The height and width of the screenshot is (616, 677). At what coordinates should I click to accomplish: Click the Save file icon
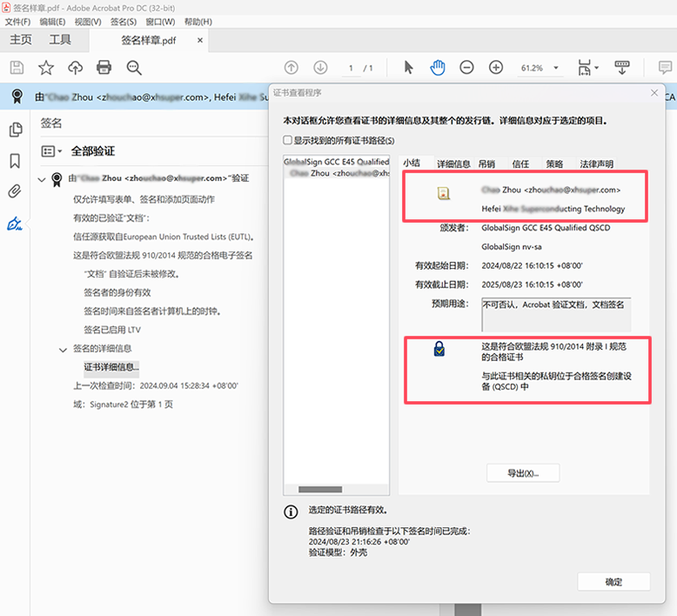pyautogui.click(x=17, y=68)
